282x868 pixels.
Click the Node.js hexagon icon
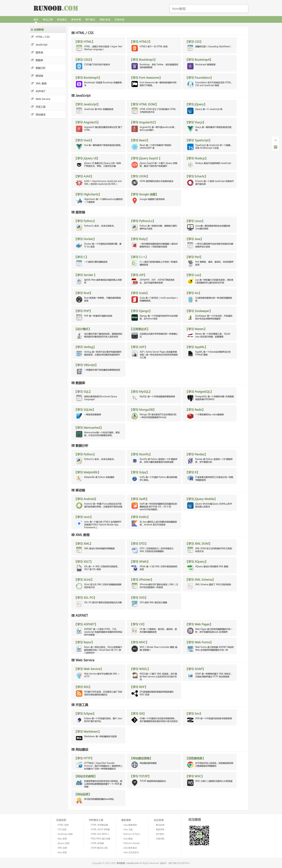pyautogui.click(x=190, y=165)
